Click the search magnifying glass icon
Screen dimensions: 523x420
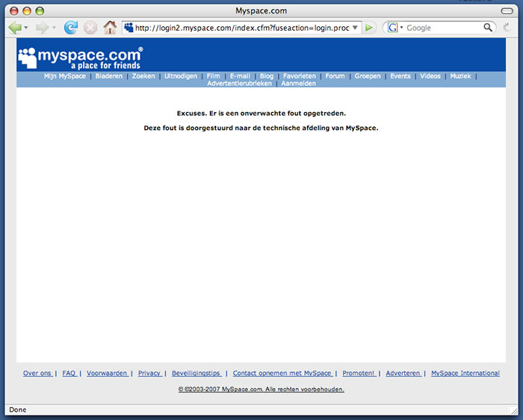(488, 28)
